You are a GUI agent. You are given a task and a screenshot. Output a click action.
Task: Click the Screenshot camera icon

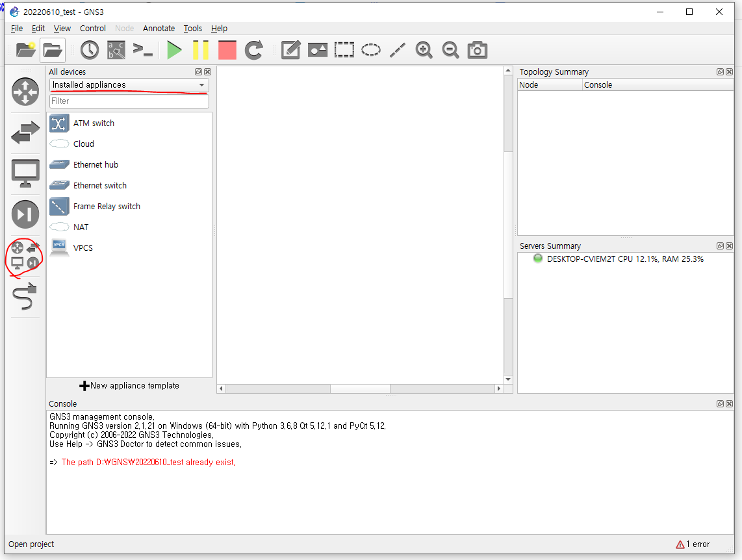pos(477,49)
